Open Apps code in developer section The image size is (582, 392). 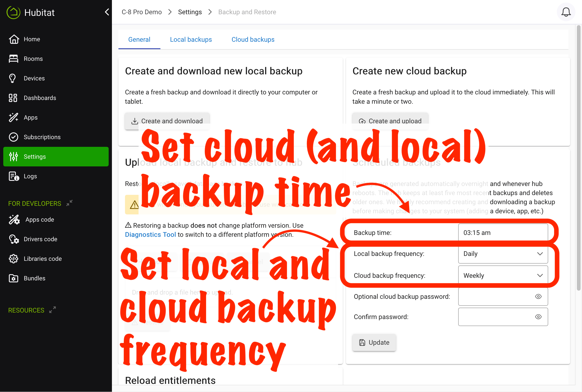(56, 220)
